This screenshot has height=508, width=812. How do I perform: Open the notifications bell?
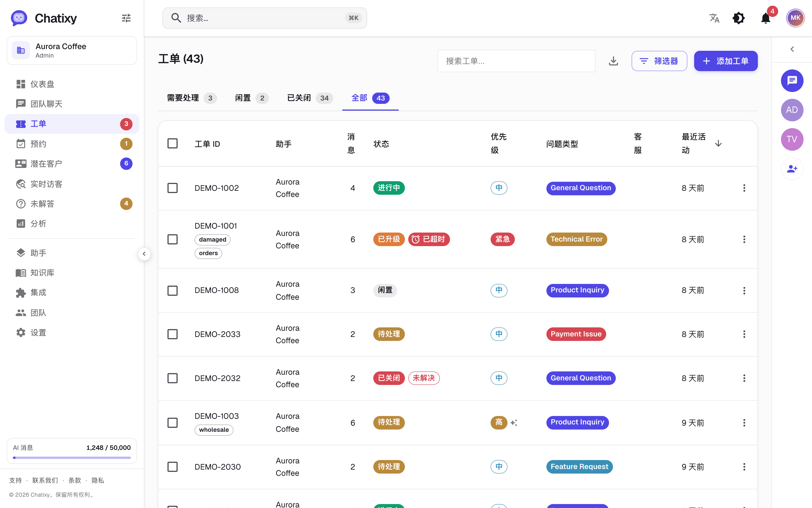click(x=766, y=18)
